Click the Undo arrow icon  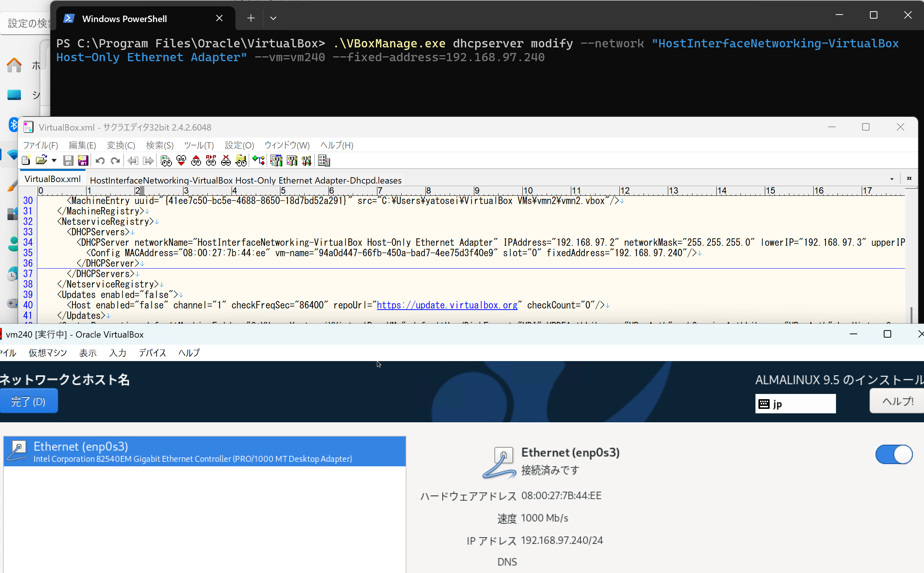click(x=100, y=161)
